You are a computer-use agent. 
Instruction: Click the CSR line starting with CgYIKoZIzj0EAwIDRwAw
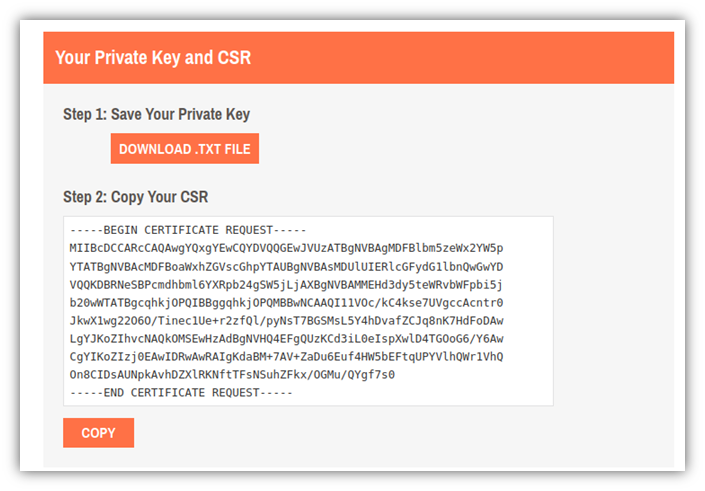coord(286,357)
